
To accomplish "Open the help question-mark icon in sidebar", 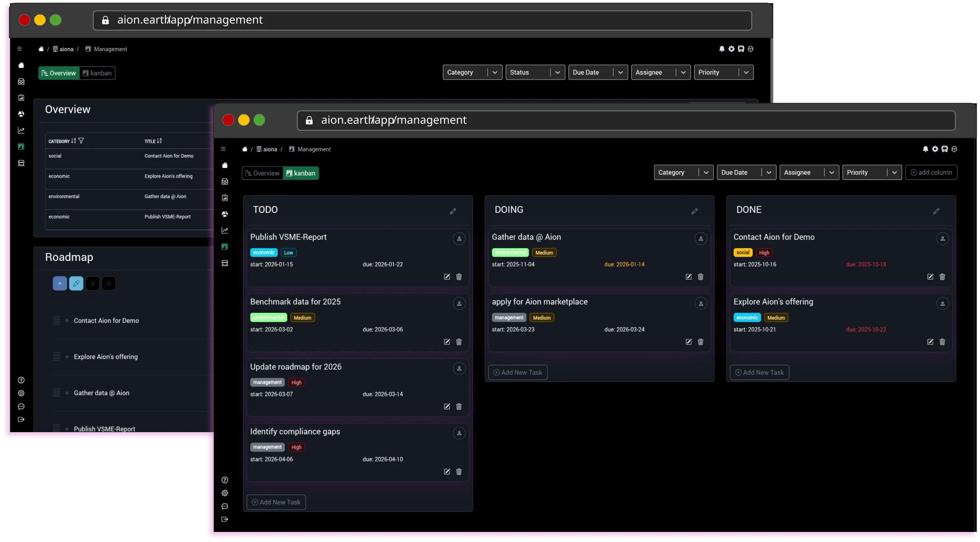I will click(x=225, y=480).
